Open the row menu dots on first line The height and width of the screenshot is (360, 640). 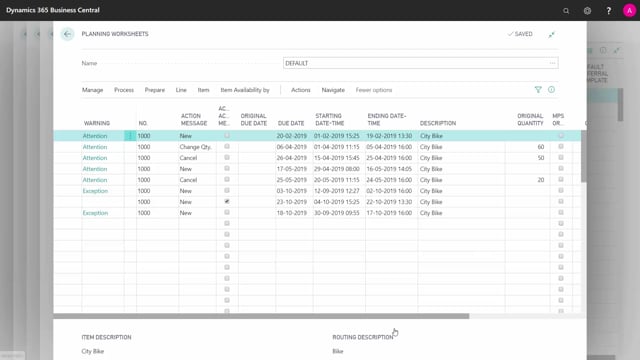[130, 136]
